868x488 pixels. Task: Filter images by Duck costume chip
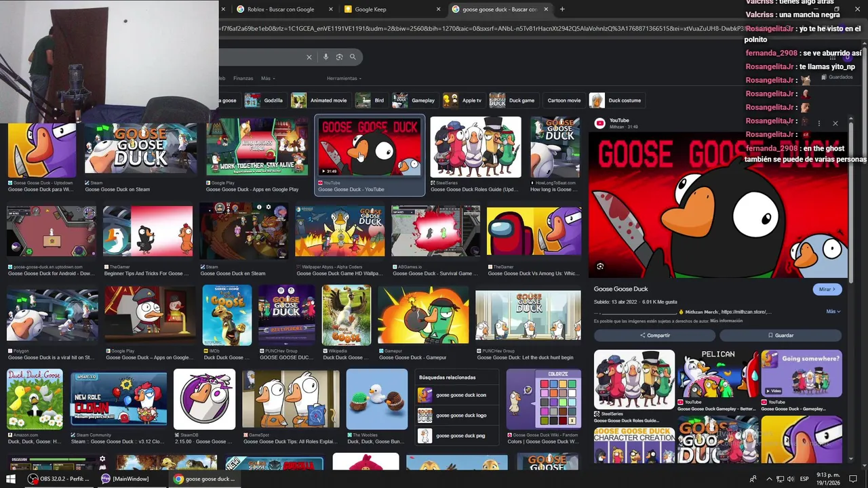(616, 100)
